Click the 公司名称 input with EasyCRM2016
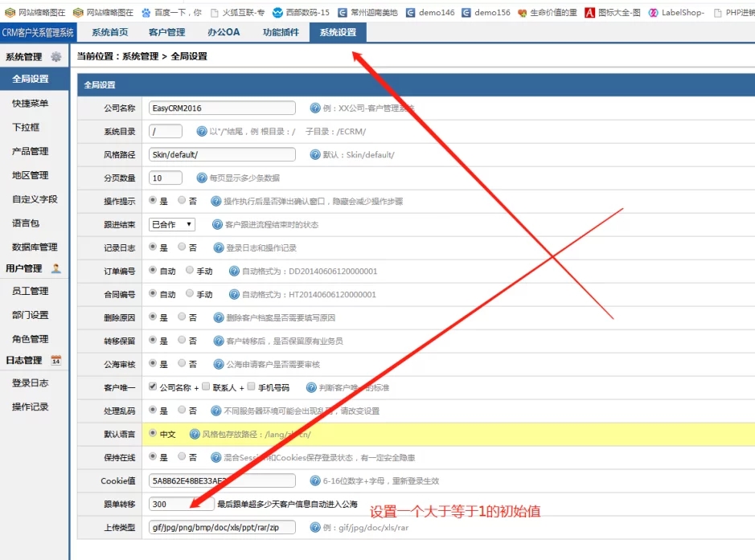The image size is (755, 560). [x=222, y=108]
